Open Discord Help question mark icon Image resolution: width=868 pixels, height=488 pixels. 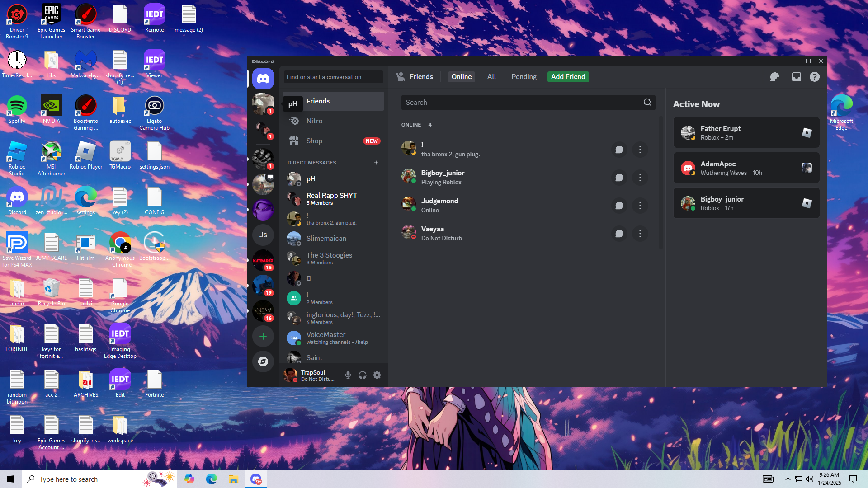pyautogui.click(x=814, y=77)
